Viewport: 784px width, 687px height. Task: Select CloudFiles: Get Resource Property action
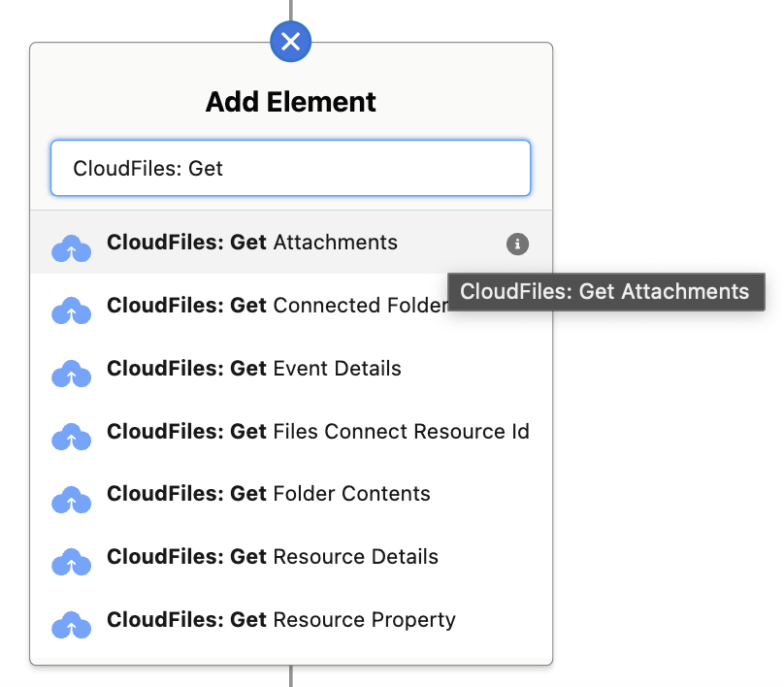click(281, 619)
